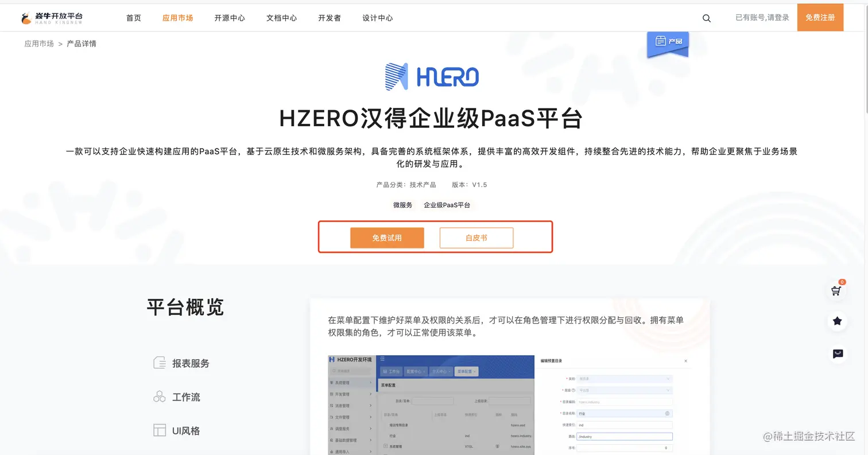Click the HZERO brand logo image
Image resolution: width=868 pixels, height=455 pixels.
point(431,76)
